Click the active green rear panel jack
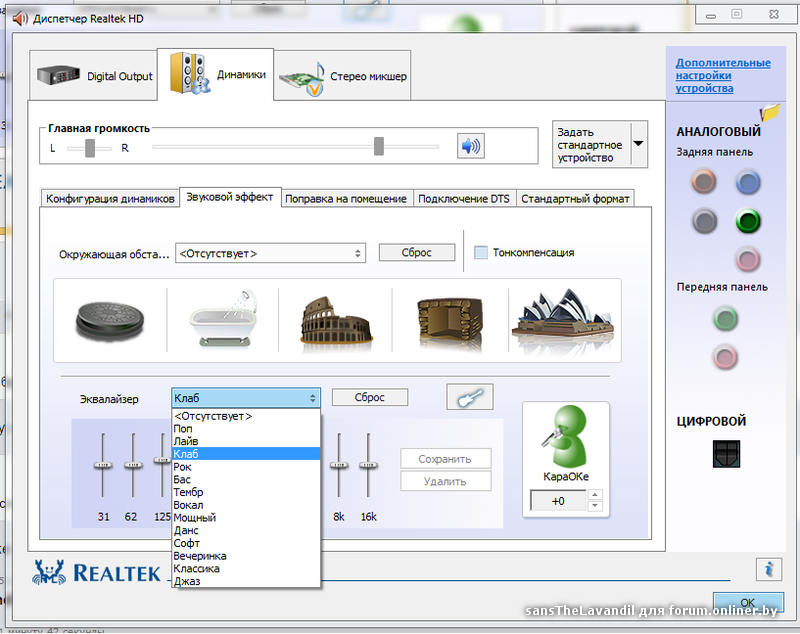This screenshot has width=800, height=634. tap(748, 221)
